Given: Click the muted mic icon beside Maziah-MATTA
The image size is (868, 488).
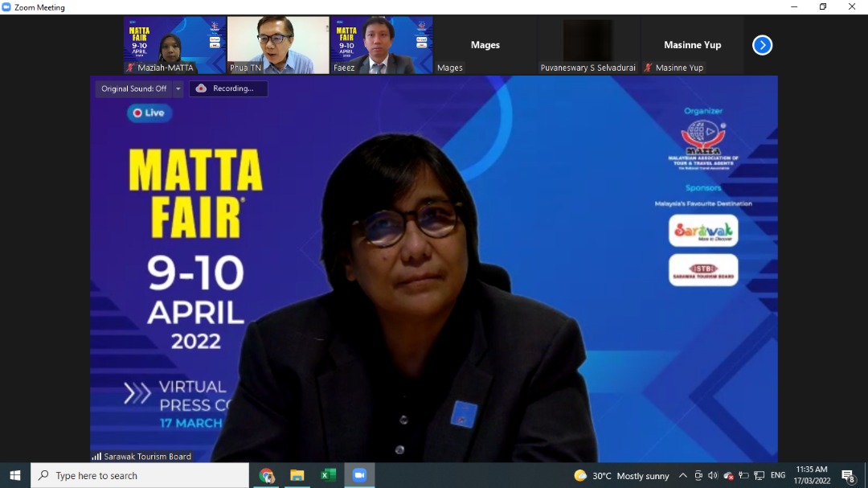Looking at the screenshot, I should (130, 68).
